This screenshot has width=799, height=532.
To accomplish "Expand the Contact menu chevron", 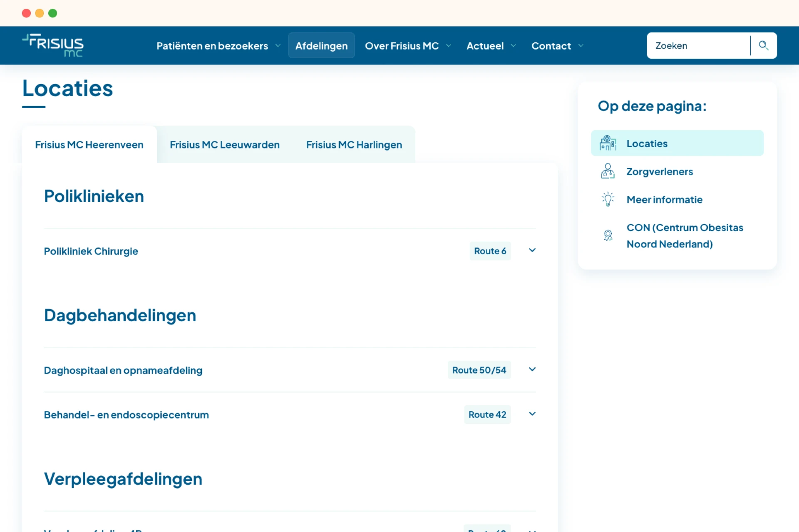I will [581, 46].
